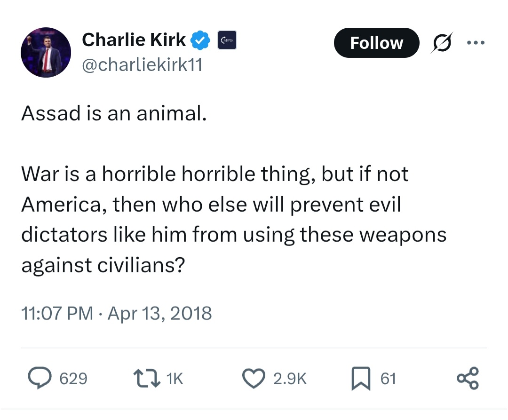
Task: View the 1K reposts count
Action: tap(175, 379)
